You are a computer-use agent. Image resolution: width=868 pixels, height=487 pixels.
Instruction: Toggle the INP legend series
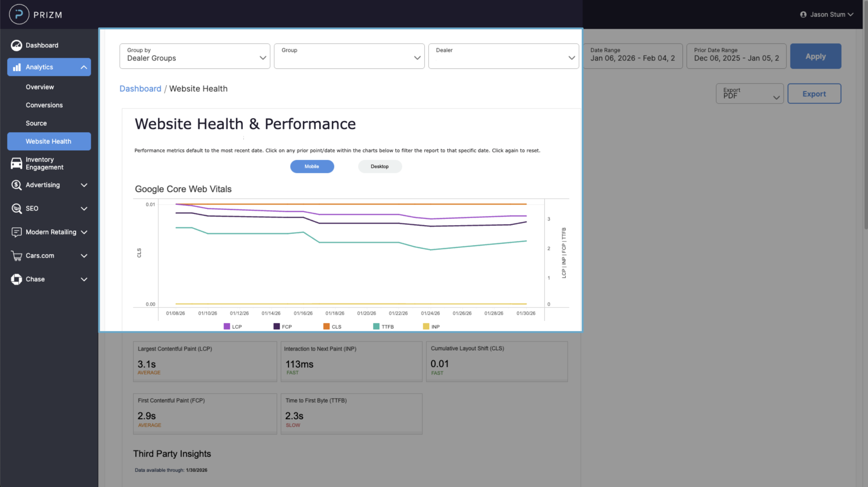pyautogui.click(x=431, y=326)
